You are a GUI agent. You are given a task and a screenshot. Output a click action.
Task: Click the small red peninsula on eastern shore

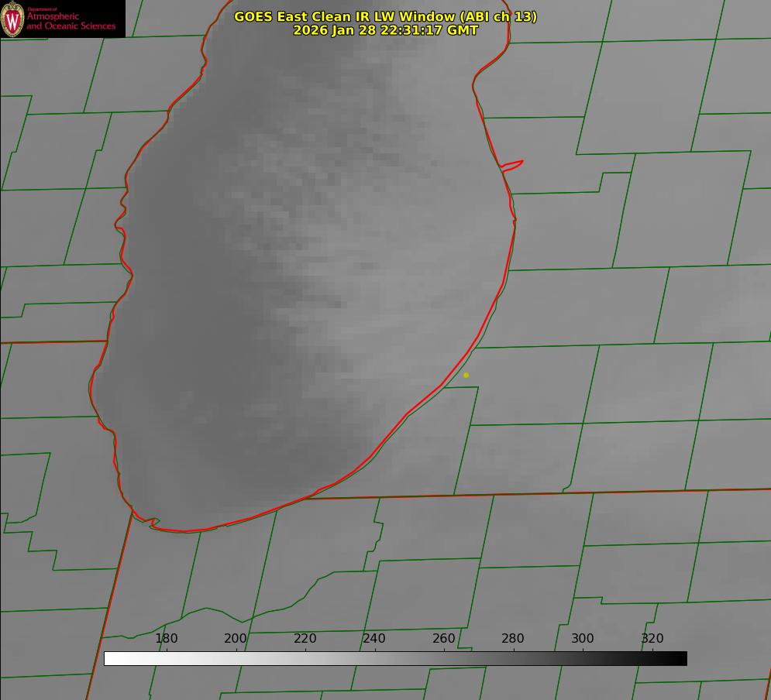(513, 164)
